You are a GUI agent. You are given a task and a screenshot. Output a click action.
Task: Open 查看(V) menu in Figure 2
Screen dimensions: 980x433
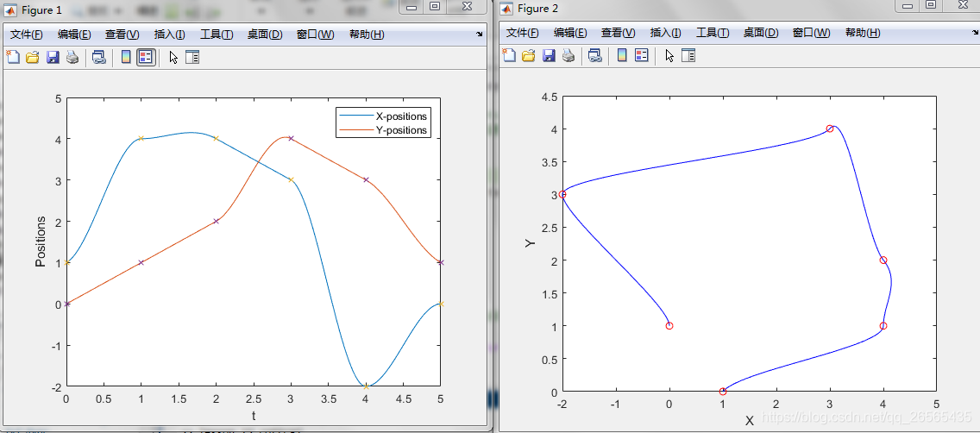(x=619, y=33)
